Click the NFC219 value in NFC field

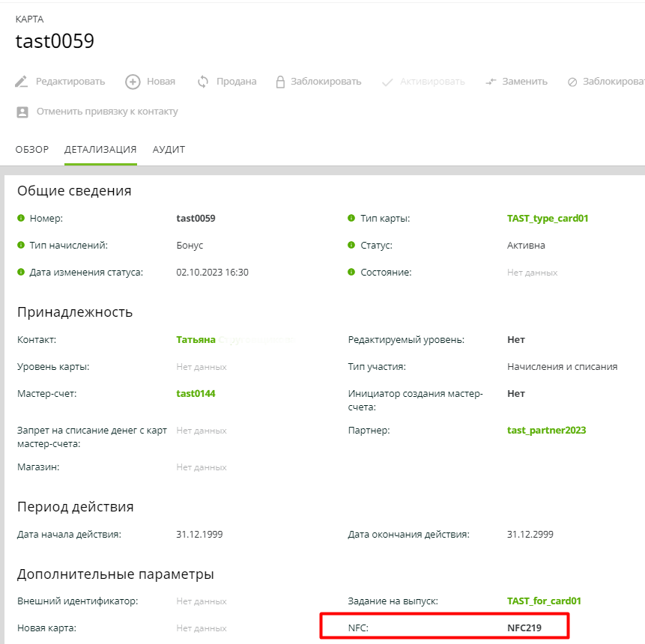(524, 628)
